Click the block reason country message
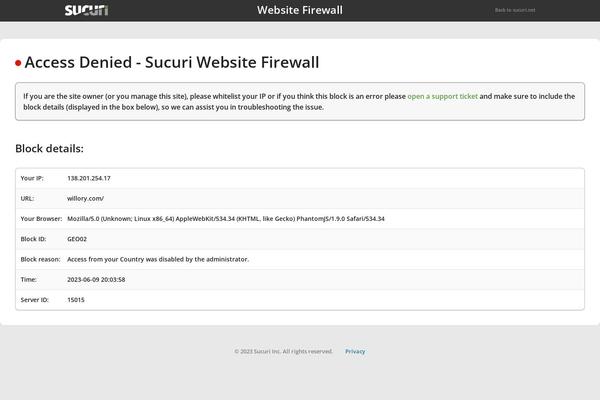The width and height of the screenshot is (600, 400). pos(158,259)
